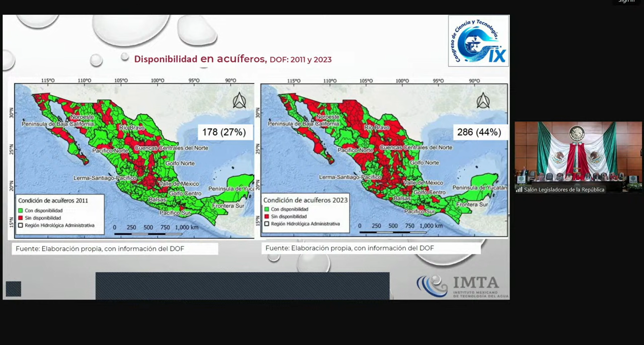The width and height of the screenshot is (644, 345).
Task: Click the signal bars icon beside Salón Legisladores
Action: click(519, 190)
